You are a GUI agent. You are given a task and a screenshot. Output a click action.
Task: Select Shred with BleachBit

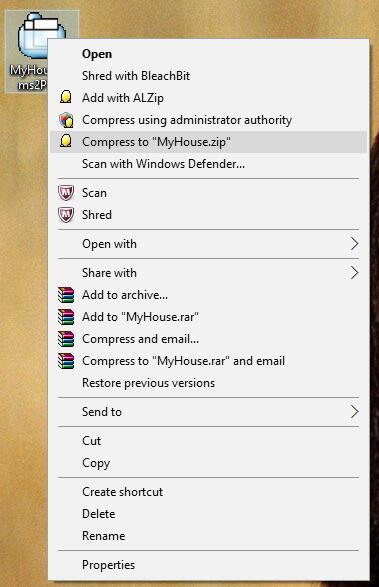click(208, 76)
